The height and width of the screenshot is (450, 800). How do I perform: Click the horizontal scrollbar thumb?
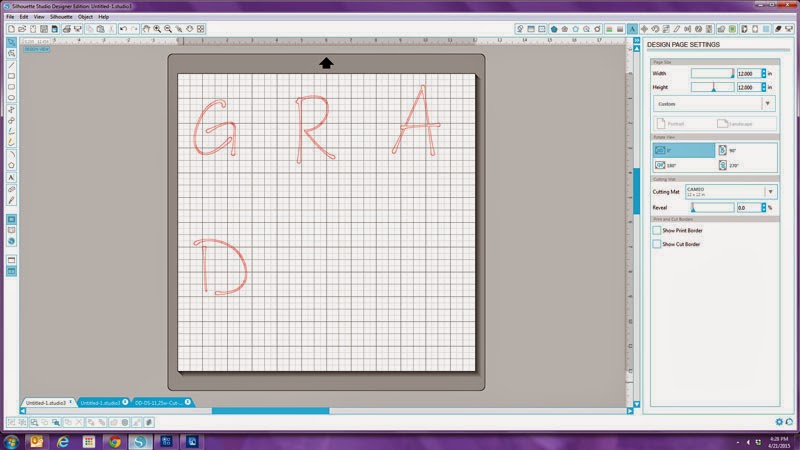click(270, 411)
